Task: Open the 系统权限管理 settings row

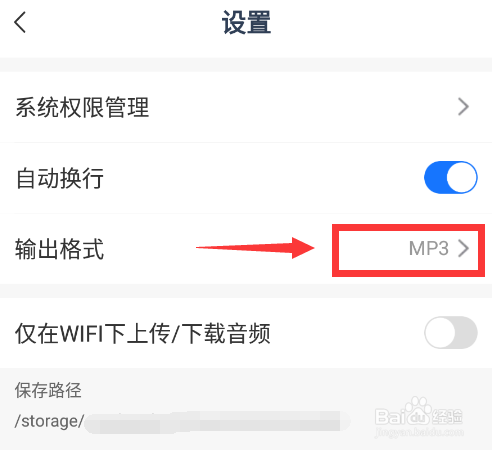Action: coord(246,107)
